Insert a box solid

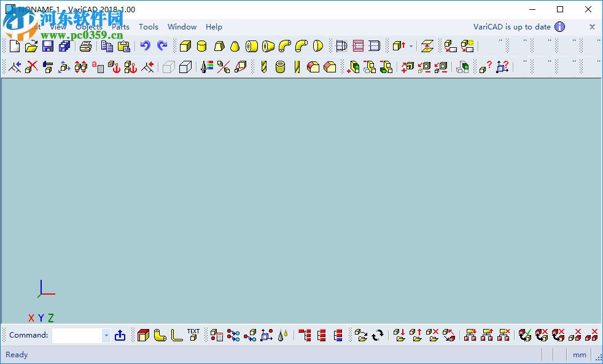point(185,46)
